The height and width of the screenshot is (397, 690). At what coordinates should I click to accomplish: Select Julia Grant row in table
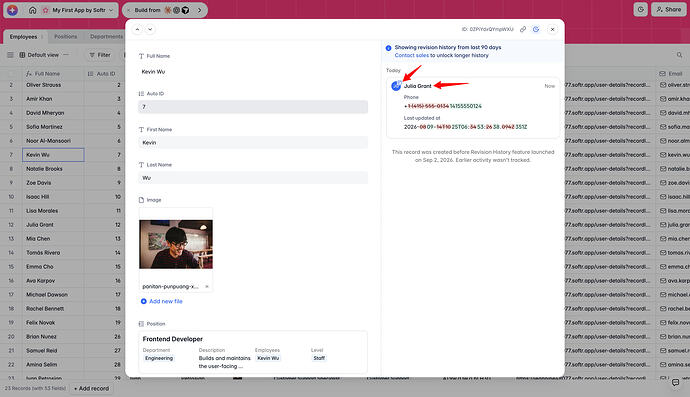coord(40,224)
